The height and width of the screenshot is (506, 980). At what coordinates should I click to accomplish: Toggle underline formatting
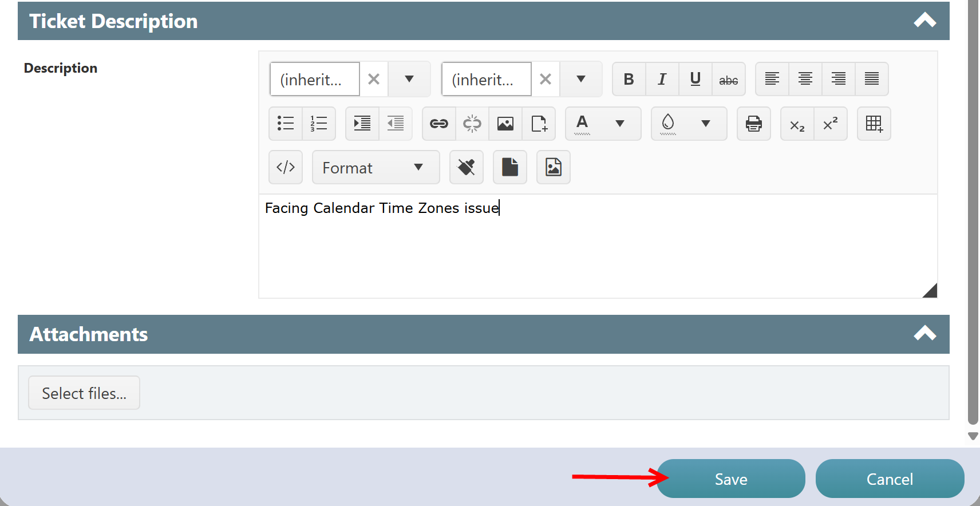pyautogui.click(x=695, y=79)
